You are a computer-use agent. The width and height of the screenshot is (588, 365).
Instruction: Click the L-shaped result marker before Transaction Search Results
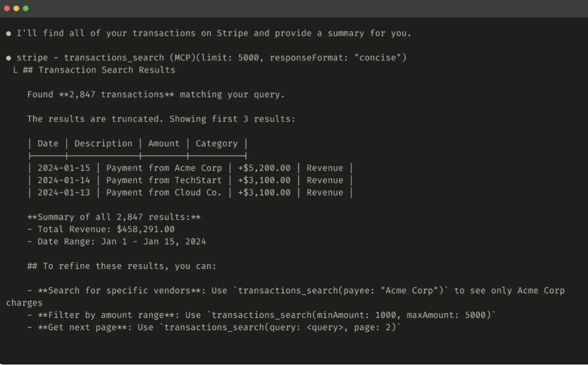point(16,70)
